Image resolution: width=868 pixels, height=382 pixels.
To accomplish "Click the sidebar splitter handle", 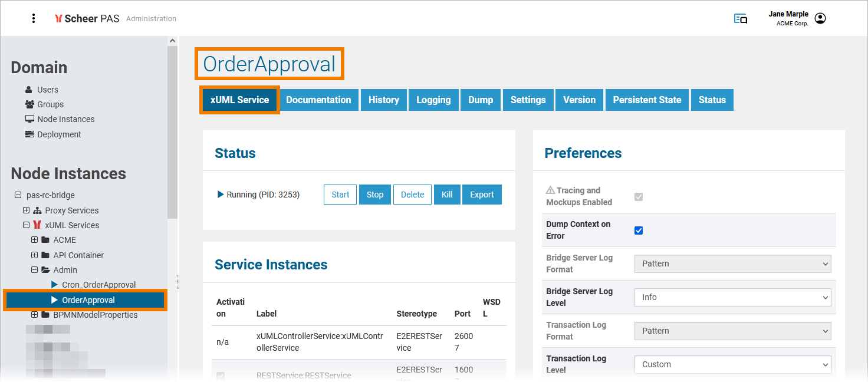I will tap(178, 282).
